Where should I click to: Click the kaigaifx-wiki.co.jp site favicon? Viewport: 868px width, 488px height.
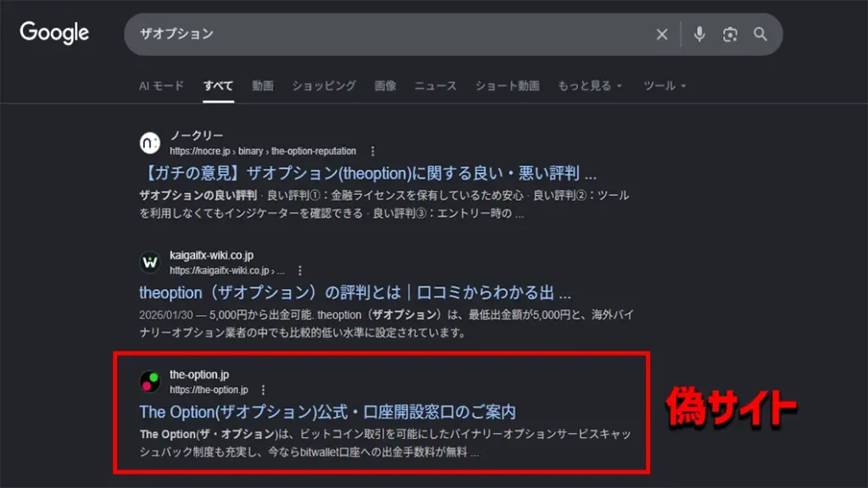pyautogui.click(x=149, y=262)
